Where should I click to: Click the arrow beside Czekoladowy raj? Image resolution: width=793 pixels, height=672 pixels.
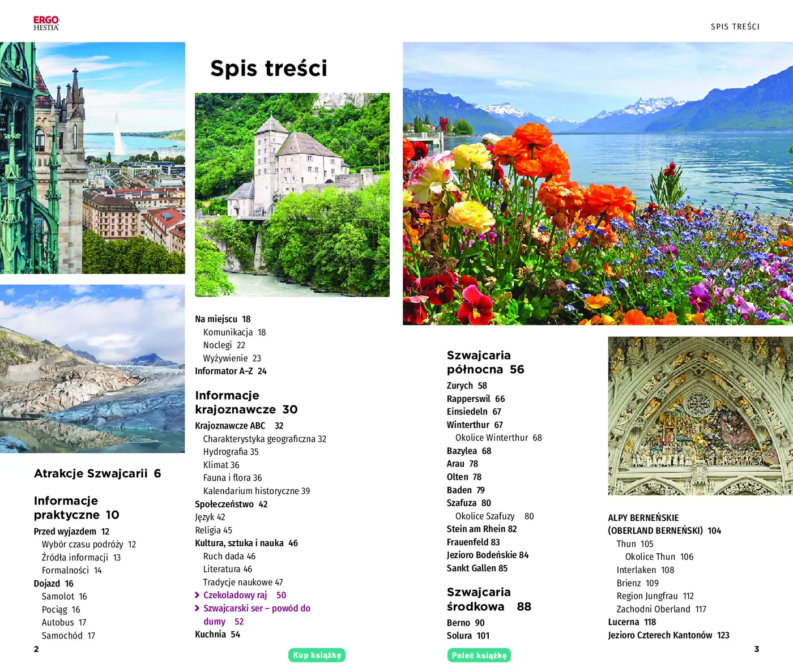coord(197,595)
